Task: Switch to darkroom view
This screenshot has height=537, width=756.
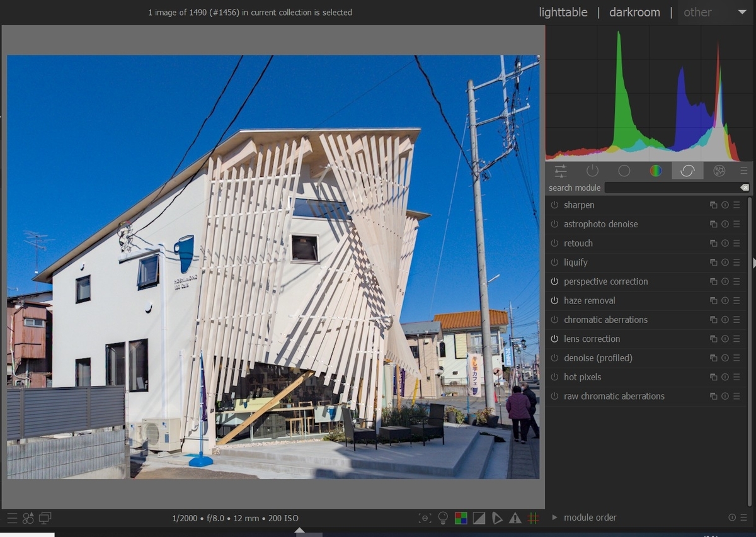Action: click(634, 12)
